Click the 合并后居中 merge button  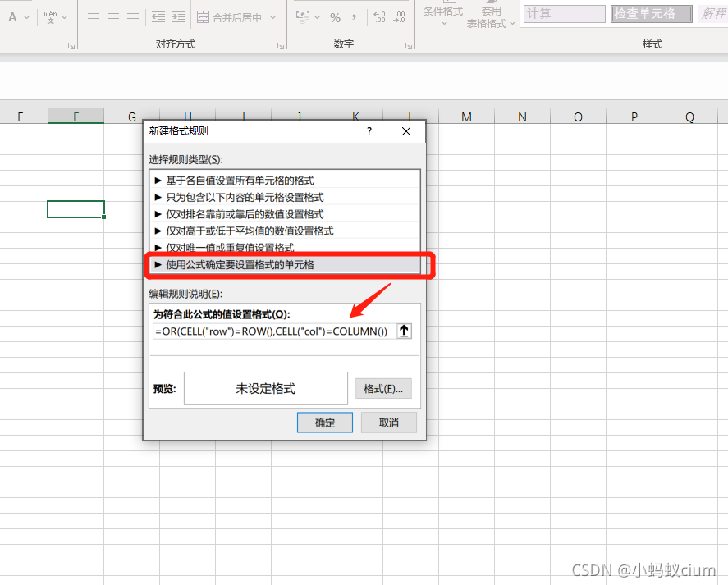pyautogui.click(x=229, y=18)
